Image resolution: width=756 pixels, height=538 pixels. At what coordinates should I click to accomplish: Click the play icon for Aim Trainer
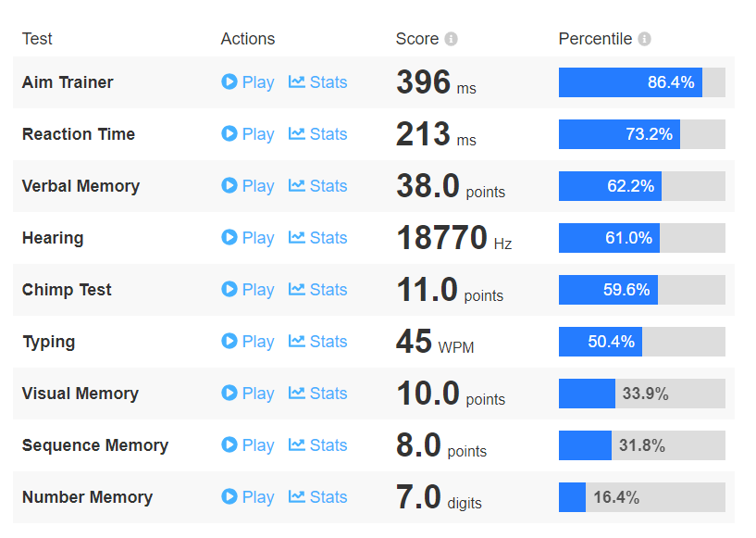(x=229, y=81)
